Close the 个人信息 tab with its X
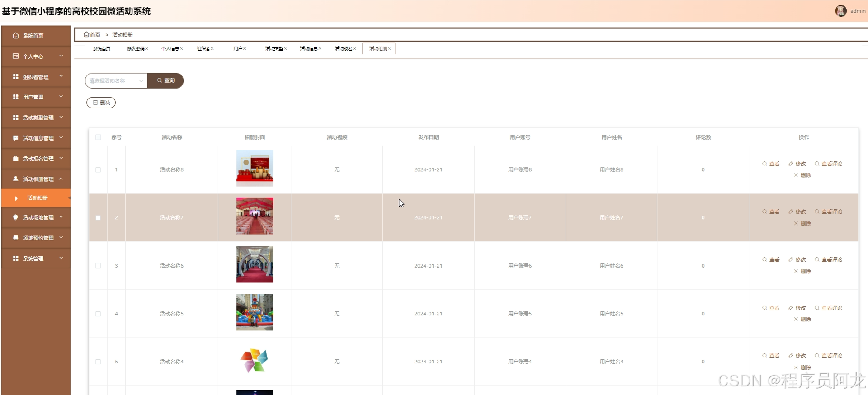Image resolution: width=868 pixels, height=395 pixels. click(x=181, y=48)
